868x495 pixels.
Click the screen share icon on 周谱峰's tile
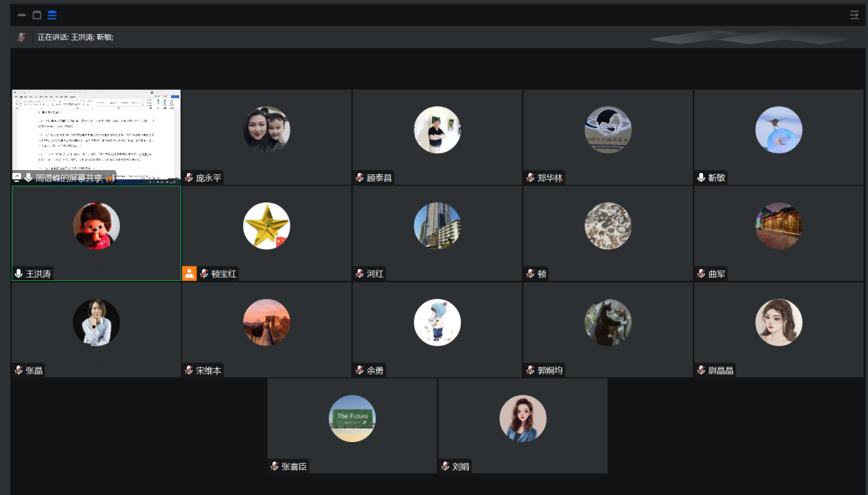(x=17, y=178)
